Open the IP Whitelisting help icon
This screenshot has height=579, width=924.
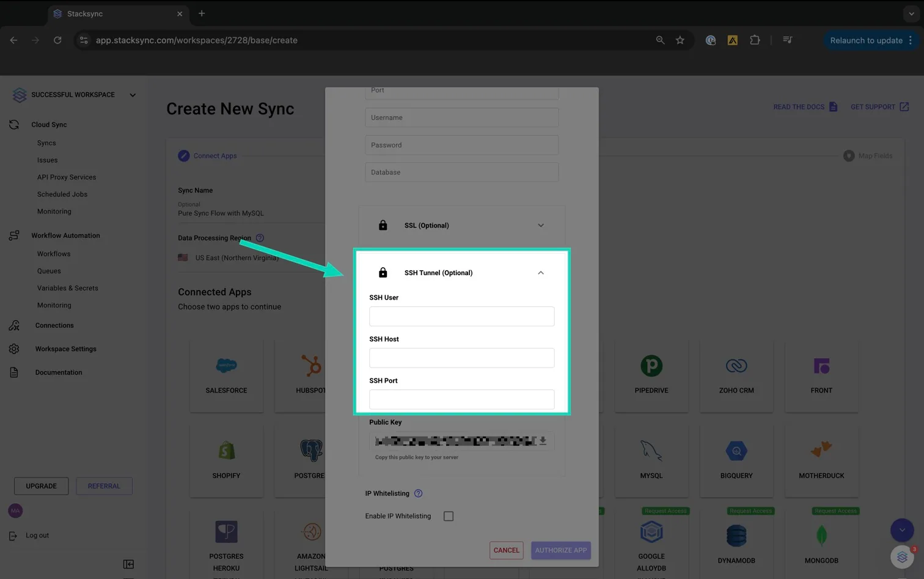418,493
